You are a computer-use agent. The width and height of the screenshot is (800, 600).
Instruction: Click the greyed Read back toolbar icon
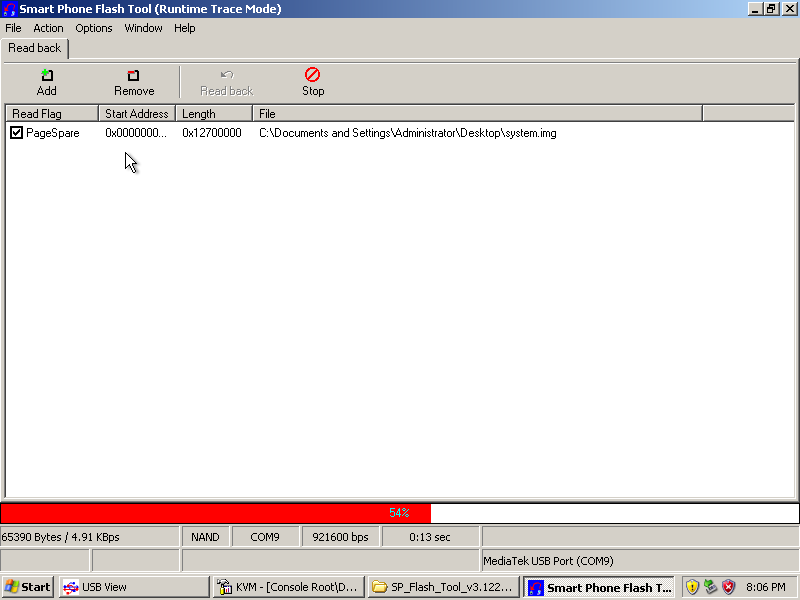(227, 75)
